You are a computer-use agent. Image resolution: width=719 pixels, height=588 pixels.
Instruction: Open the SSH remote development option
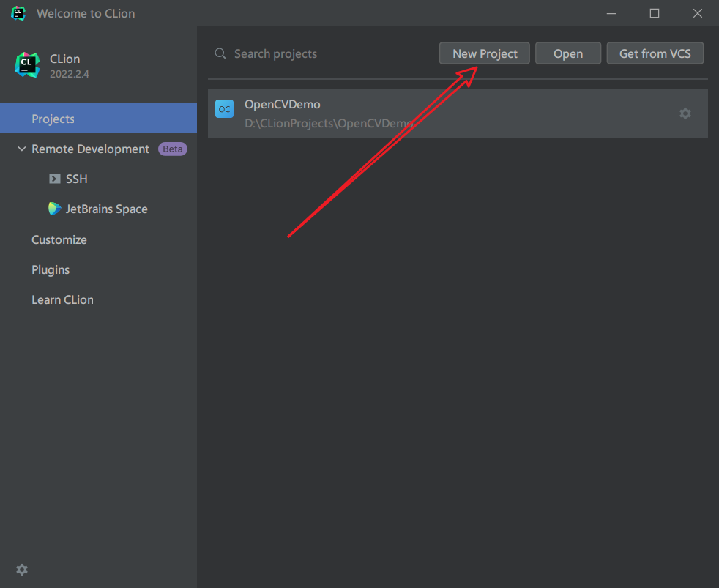click(77, 179)
